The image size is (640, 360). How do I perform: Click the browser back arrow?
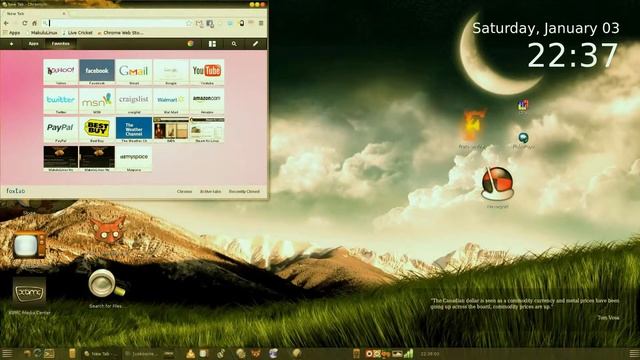(7, 23)
